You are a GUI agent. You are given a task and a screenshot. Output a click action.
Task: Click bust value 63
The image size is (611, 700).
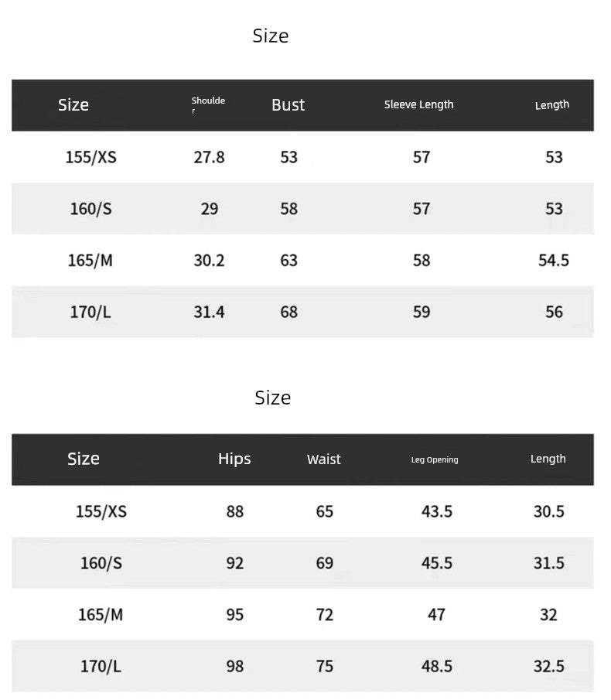click(x=288, y=261)
